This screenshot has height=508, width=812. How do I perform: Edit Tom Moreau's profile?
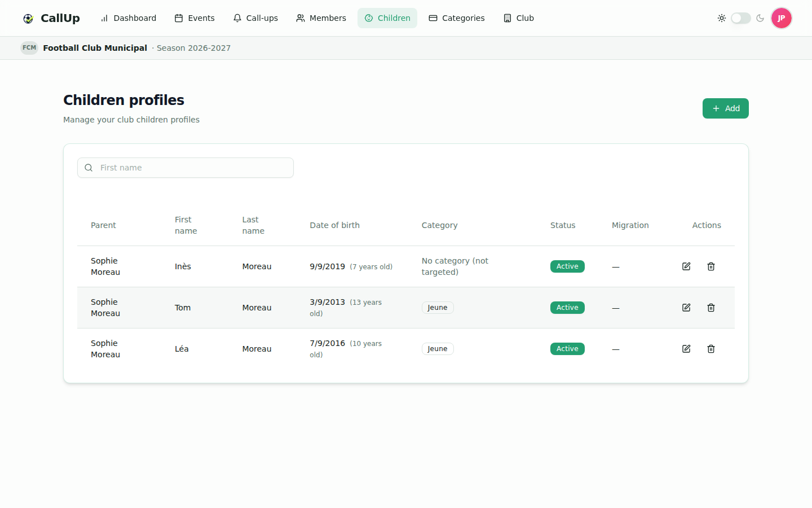click(x=686, y=308)
